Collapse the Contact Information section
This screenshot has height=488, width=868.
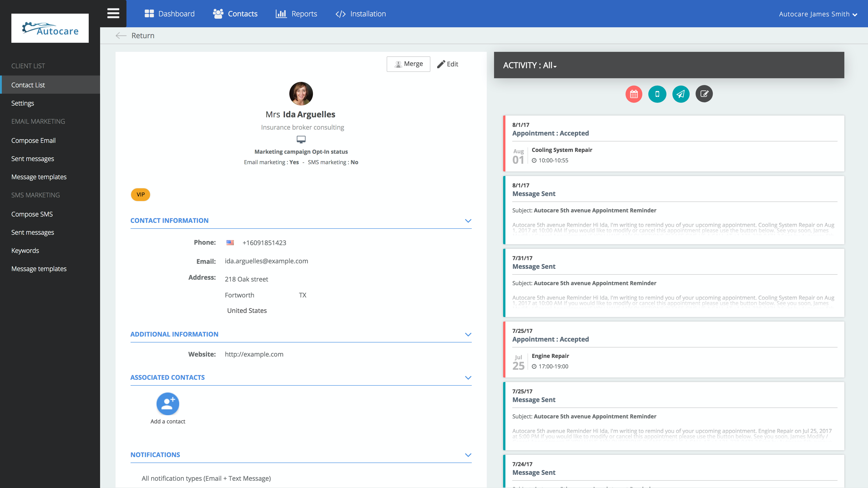tap(468, 221)
